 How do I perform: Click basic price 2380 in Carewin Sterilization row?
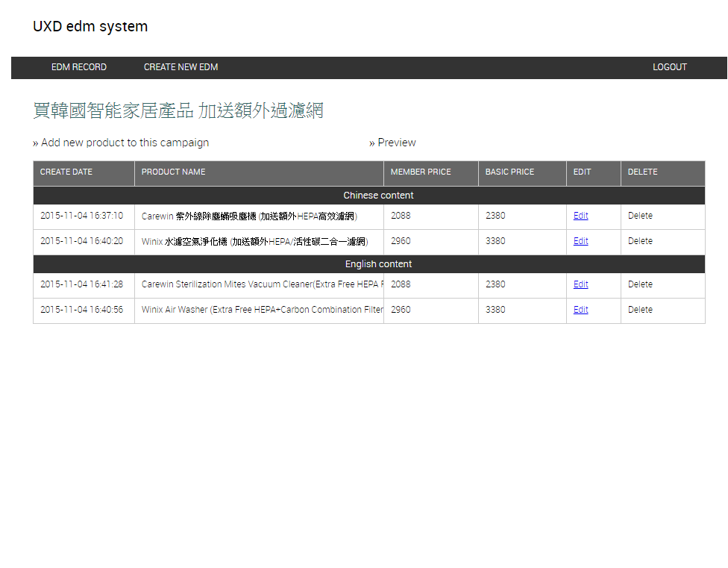(495, 284)
